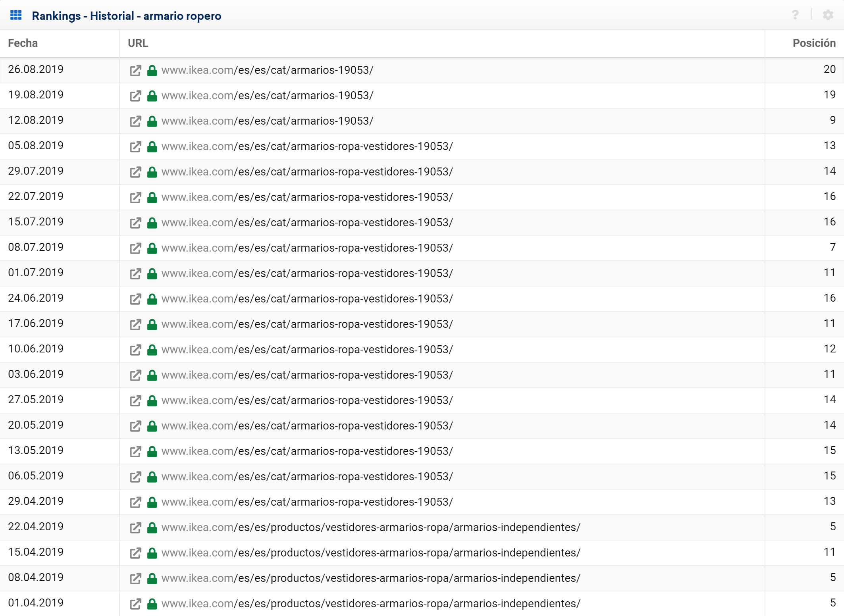Open the armarios-independientes URL dated 15.04.2019

click(370, 553)
